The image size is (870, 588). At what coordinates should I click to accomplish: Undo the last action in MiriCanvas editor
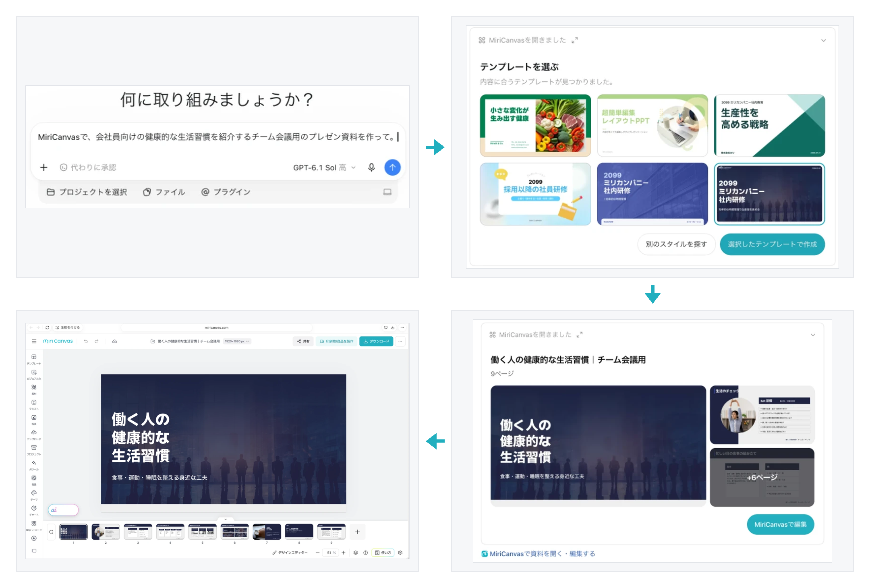(x=86, y=341)
